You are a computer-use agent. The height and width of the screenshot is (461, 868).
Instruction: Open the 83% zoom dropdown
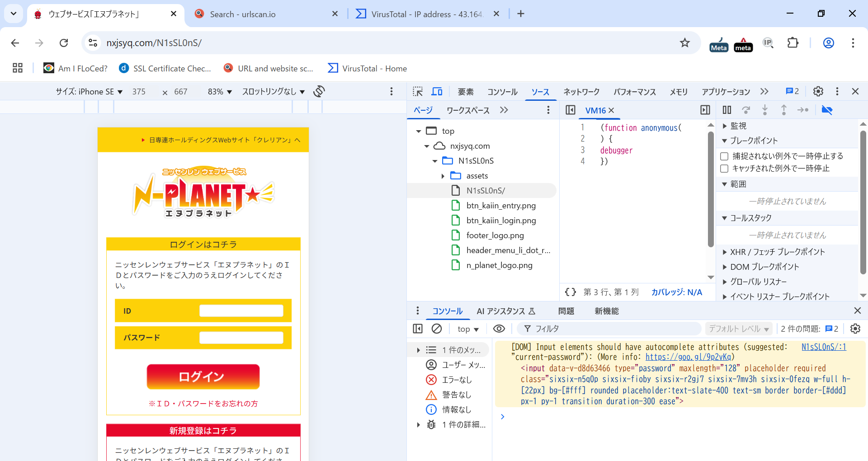coord(220,92)
